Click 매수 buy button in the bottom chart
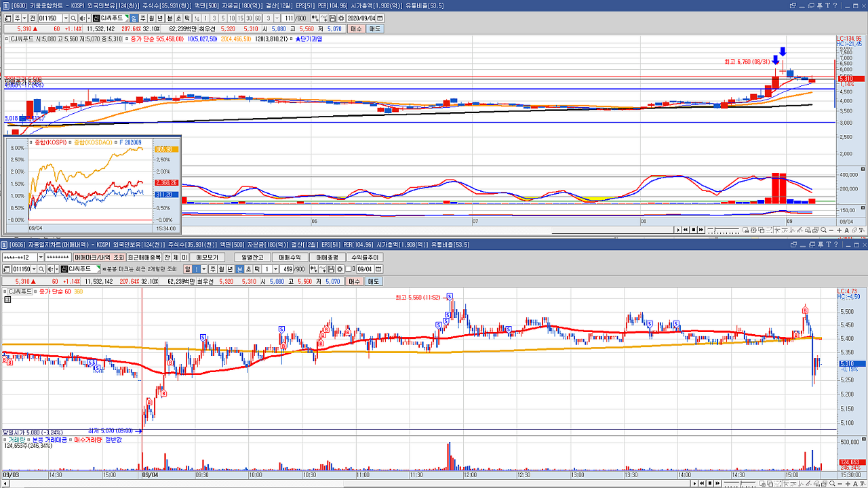Image resolution: width=868 pixels, height=488 pixels. (355, 281)
